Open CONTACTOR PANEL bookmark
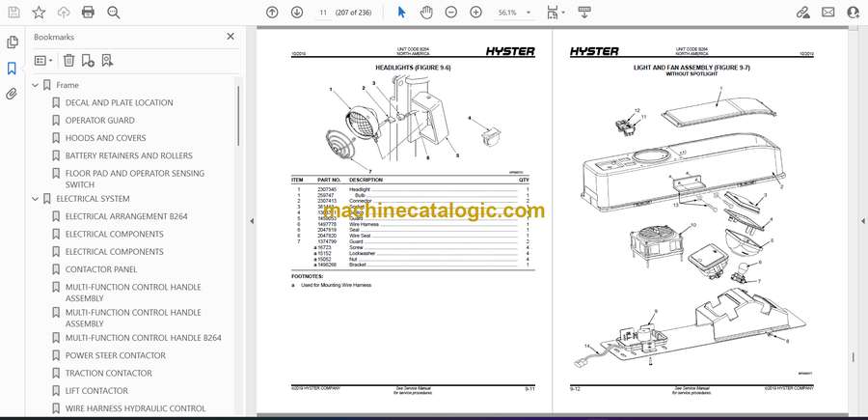Image resolution: width=868 pixels, height=420 pixels. 101,269
